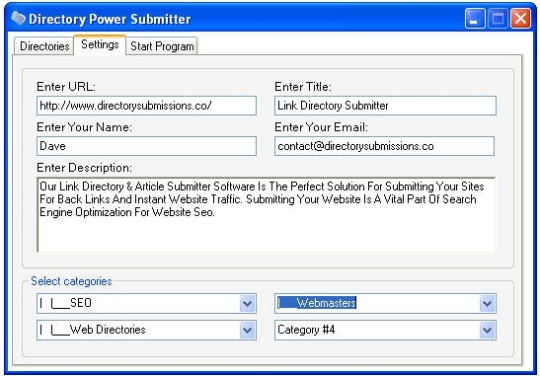
Task: Click the highlighted Webmasters combo box text
Action: point(317,303)
